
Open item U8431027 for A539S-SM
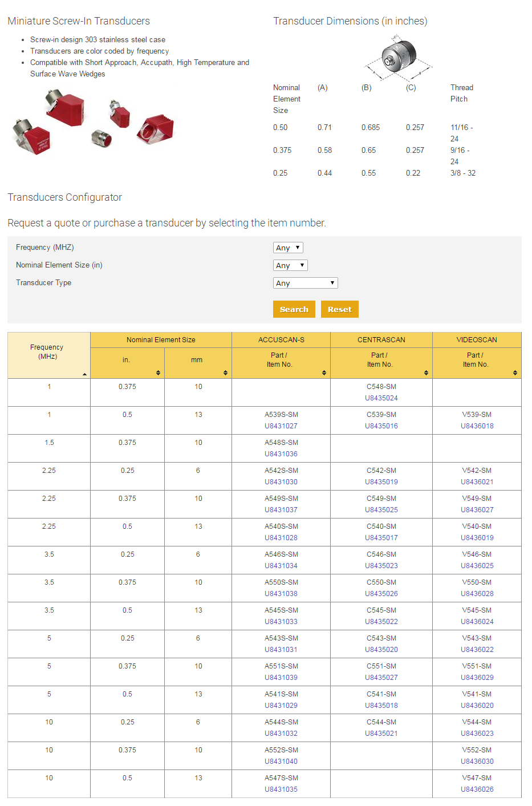pyautogui.click(x=281, y=426)
